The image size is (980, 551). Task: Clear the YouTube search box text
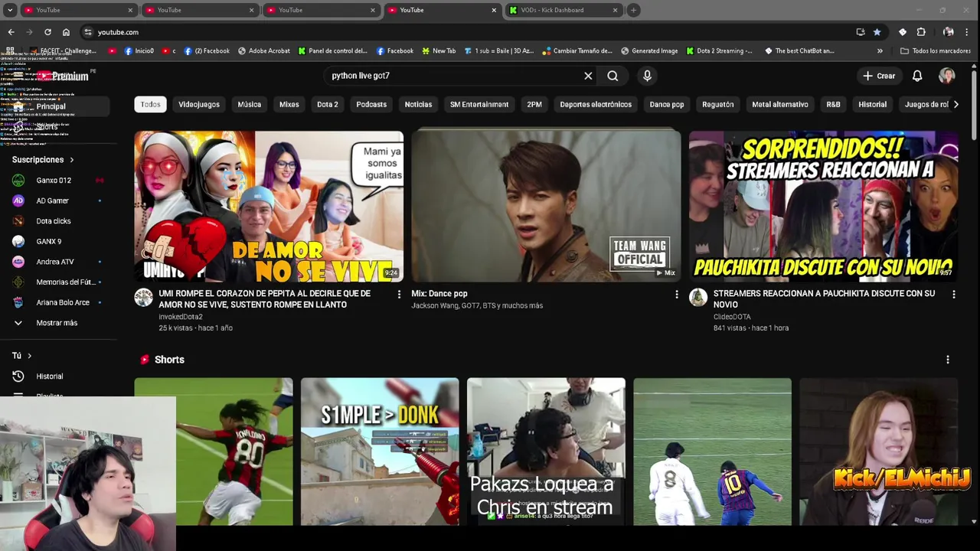click(x=588, y=76)
